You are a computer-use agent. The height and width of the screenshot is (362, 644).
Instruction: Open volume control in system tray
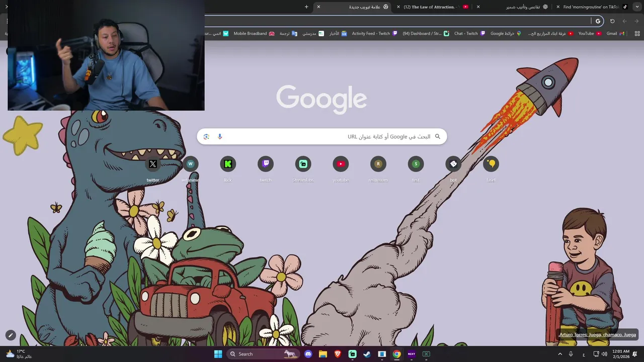[x=604, y=354]
